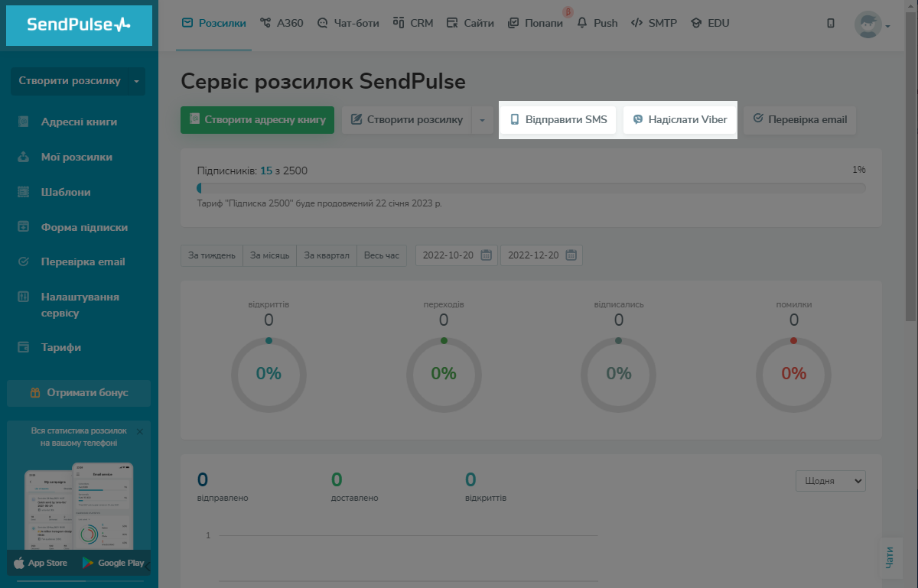Click the відписались 0% donut chart
The image size is (918, 588).
(x=619, y=374)
